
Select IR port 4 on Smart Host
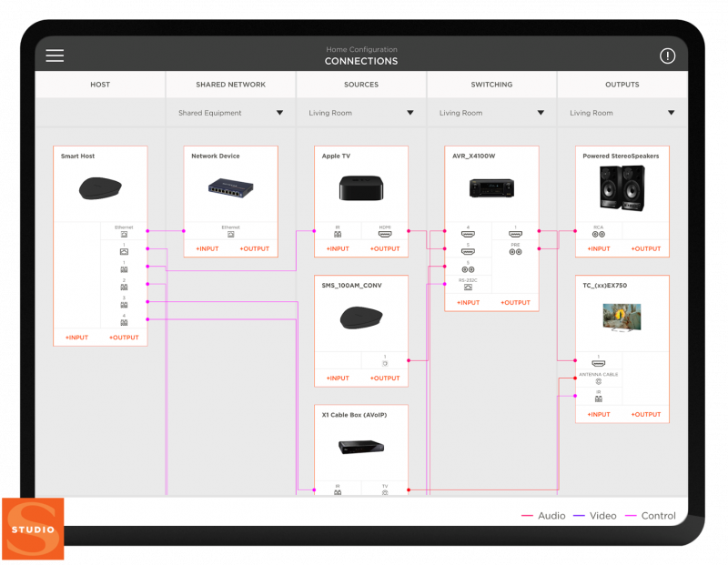tap(123, 320)
